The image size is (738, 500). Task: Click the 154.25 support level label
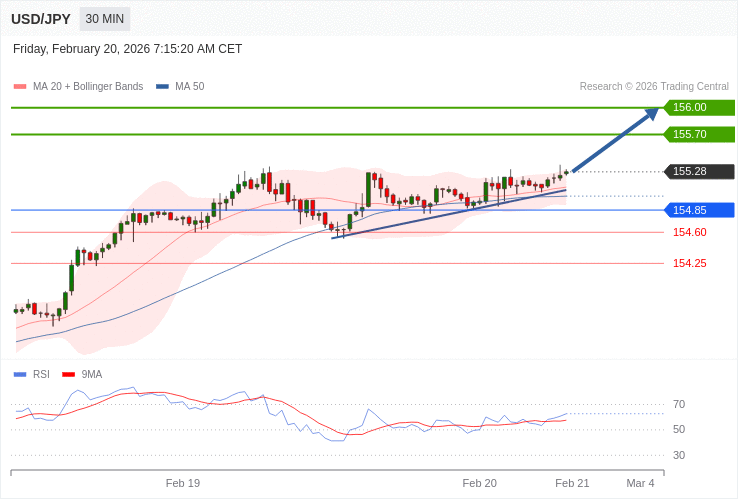tap(690, 263)
